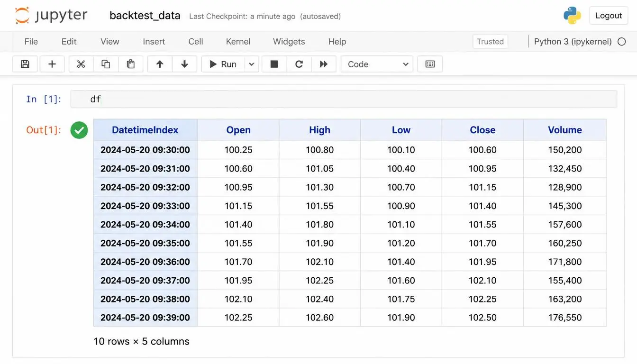Copy selected cells using the copy icon

106,64
